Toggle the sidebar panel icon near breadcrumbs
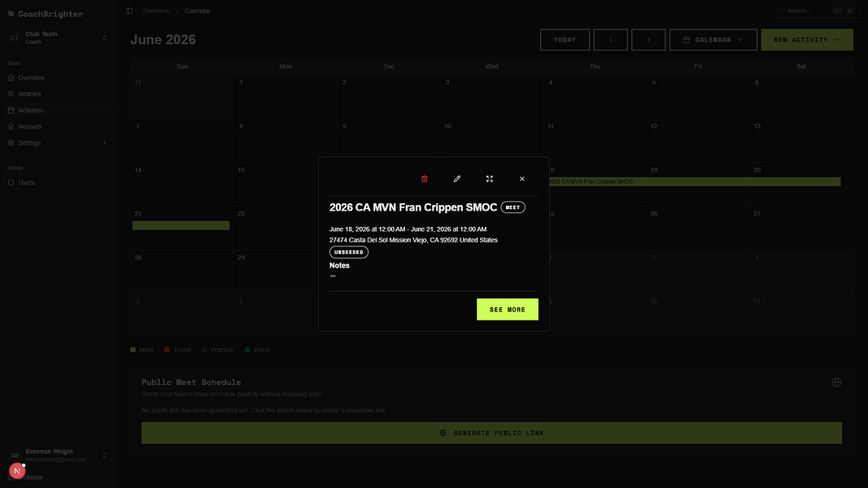This screenshot has height=488, width=868. pos(129,11)
